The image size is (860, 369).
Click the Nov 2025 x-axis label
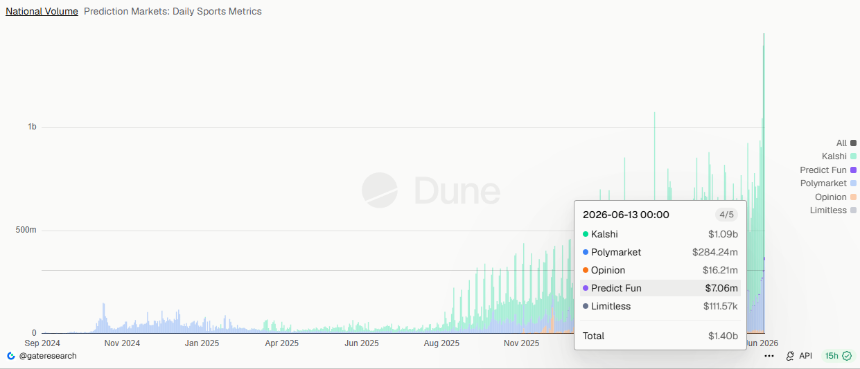coord(521,344)
